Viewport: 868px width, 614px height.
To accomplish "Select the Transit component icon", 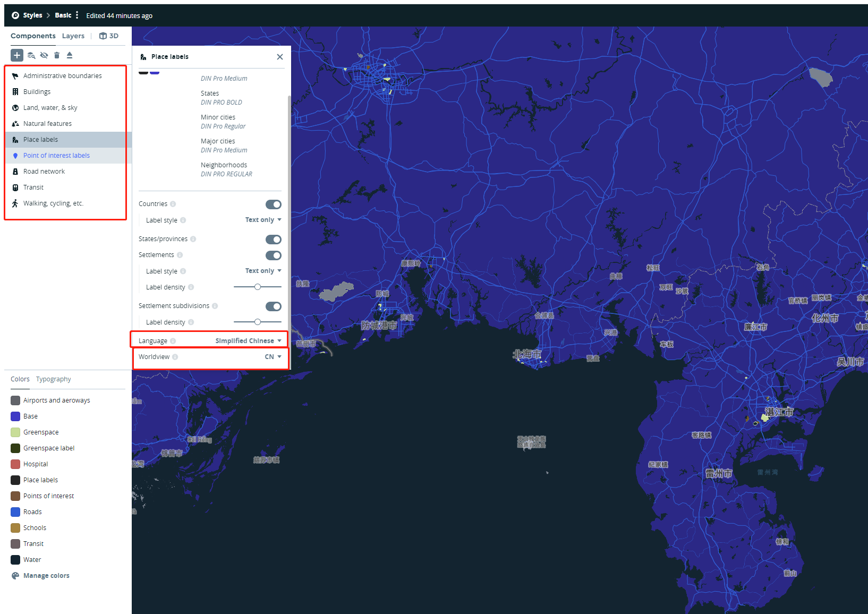I will [x=16, y=187].
